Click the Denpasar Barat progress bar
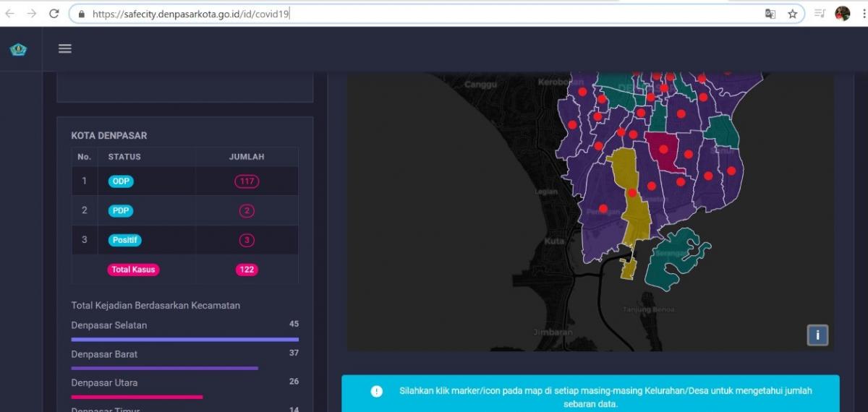 pyautogui.click(x=164, y=368)
